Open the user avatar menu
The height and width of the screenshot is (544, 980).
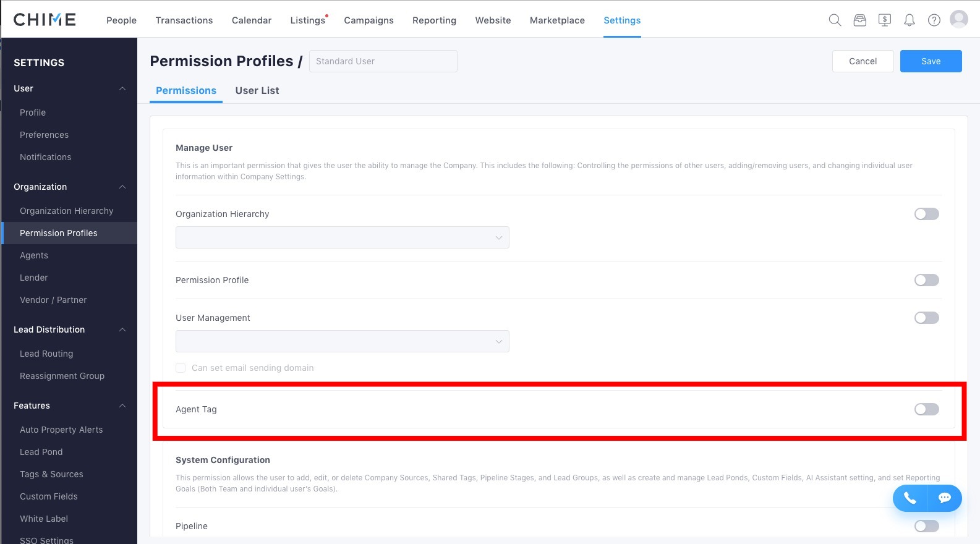pyautogui.click(x=959, y=19)
